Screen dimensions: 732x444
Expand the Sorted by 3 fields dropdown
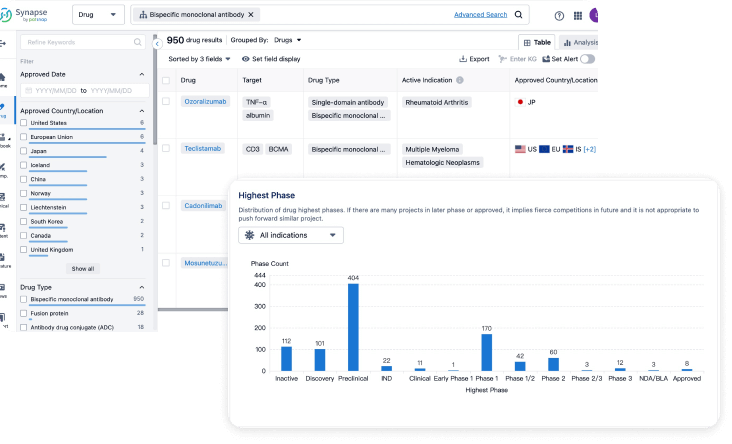200,59
